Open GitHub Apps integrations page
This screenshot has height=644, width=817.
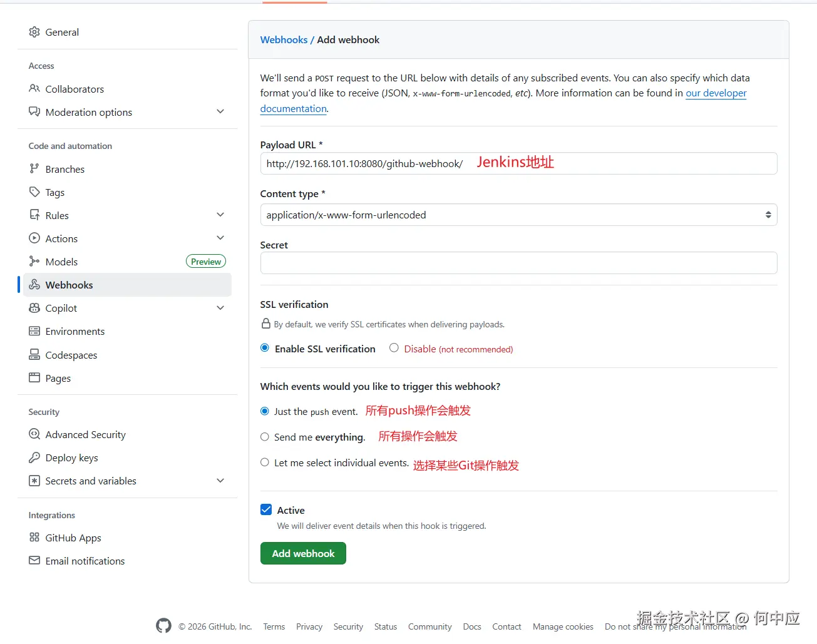73,538
